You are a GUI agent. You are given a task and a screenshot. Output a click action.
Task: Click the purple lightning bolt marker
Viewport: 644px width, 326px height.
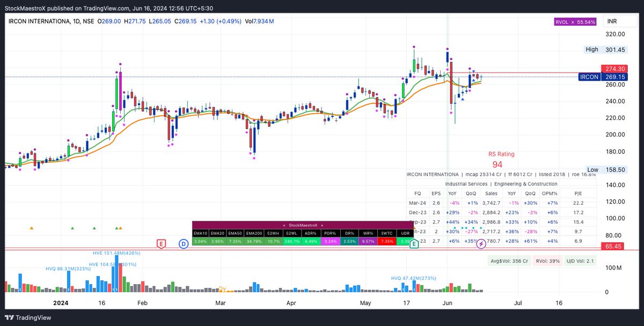click(481, 244)
